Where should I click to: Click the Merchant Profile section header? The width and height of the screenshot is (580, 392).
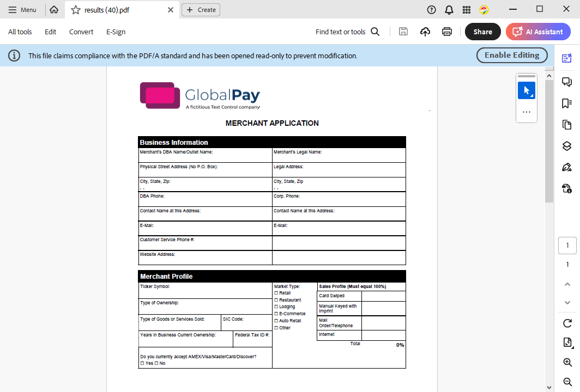click(272, 277)
